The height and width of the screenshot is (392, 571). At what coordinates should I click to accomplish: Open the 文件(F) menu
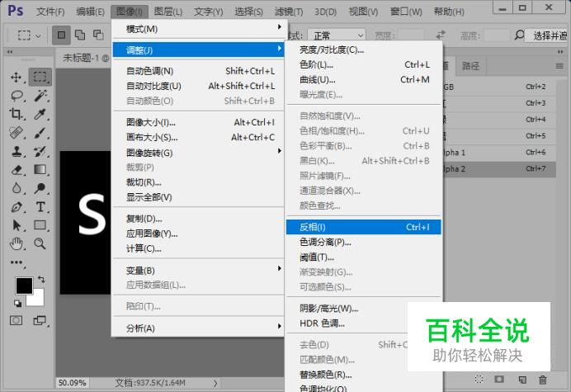click(50, 12)
